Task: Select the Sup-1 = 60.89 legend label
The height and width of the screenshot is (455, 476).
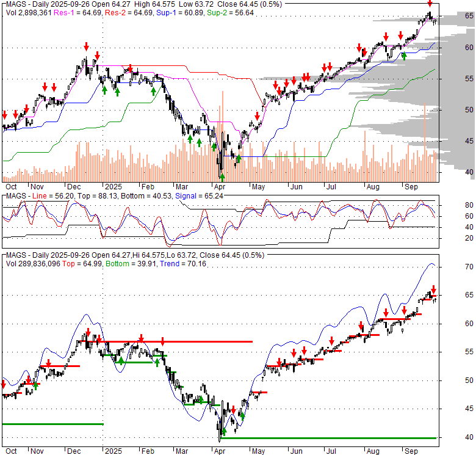Action: 179,13
